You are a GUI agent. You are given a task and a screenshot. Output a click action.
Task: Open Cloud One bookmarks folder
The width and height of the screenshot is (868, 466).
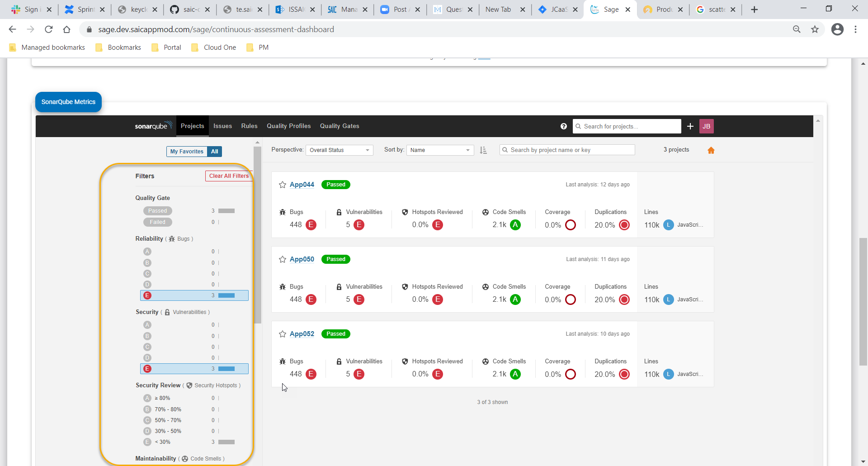click(214, 48)
